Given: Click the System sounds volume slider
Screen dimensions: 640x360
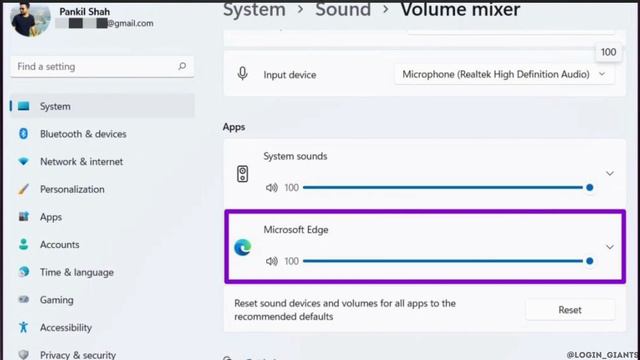Looking at the screenshot, I should point(448,187).
